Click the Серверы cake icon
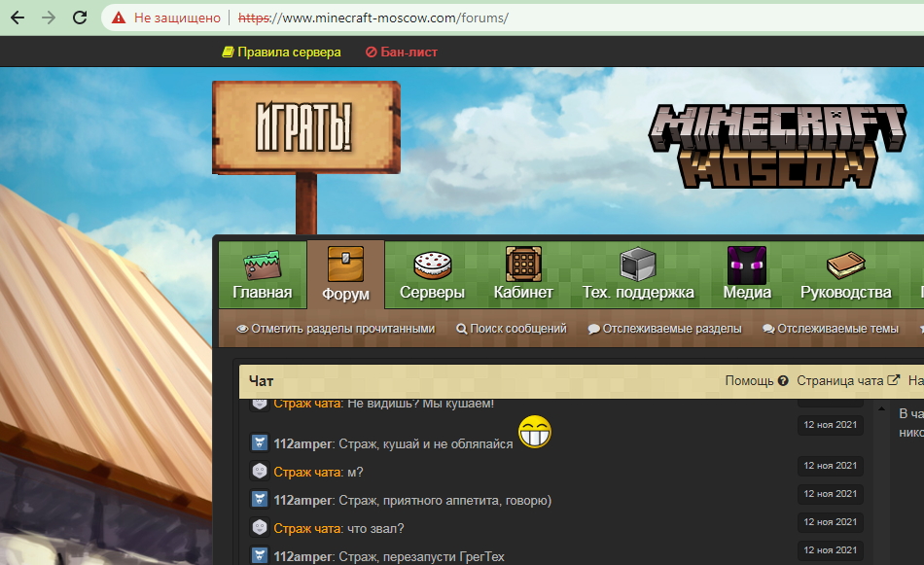 (432, 265)
